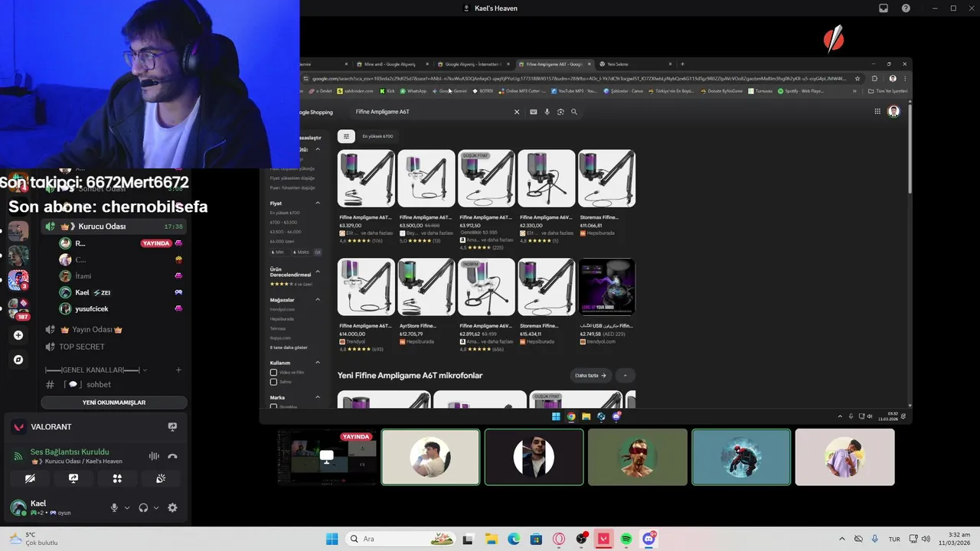Screen dimensions: 980x551
Task: Check the 'Sahne' usage checkbox
Action: (273, 381)
